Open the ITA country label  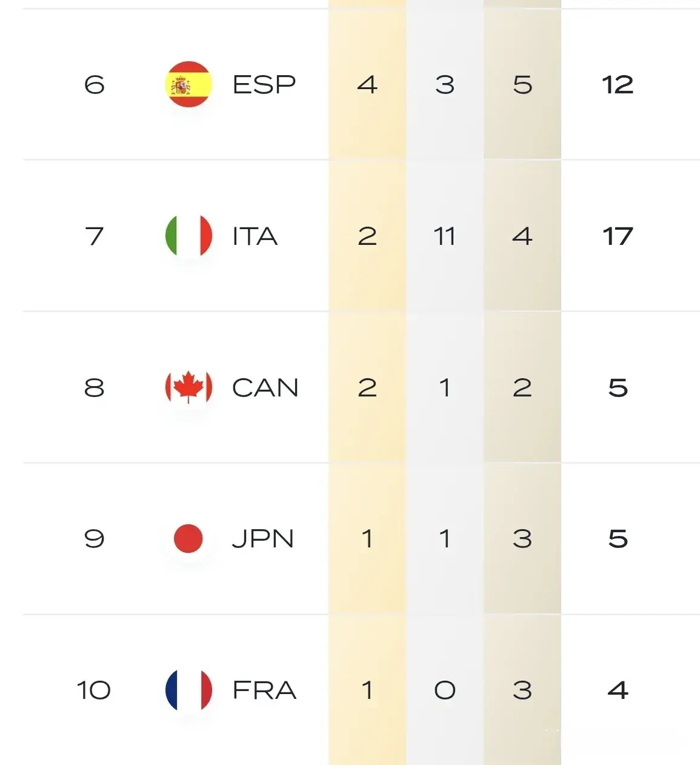[x=255, y=236]
